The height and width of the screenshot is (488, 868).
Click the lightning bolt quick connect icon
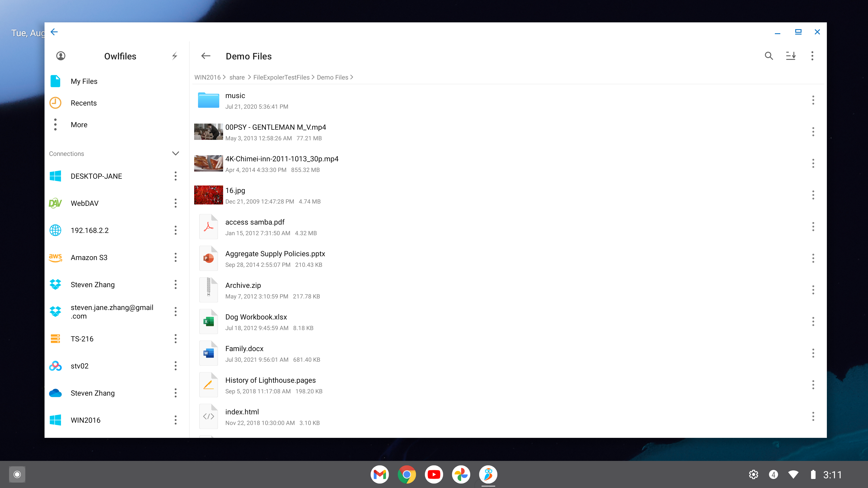(175, 56)
